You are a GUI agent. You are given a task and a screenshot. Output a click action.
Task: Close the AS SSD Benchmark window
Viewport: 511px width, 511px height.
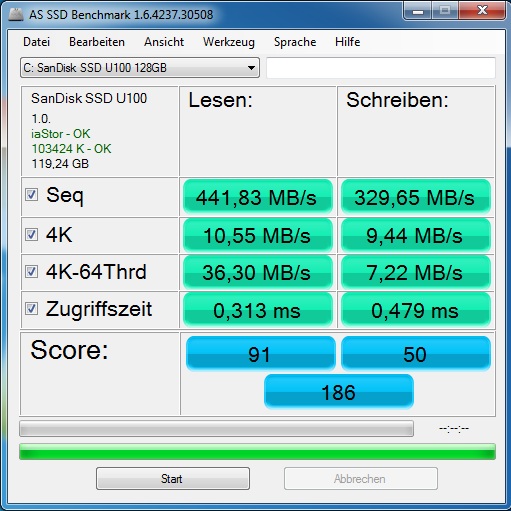coord(482,11)
